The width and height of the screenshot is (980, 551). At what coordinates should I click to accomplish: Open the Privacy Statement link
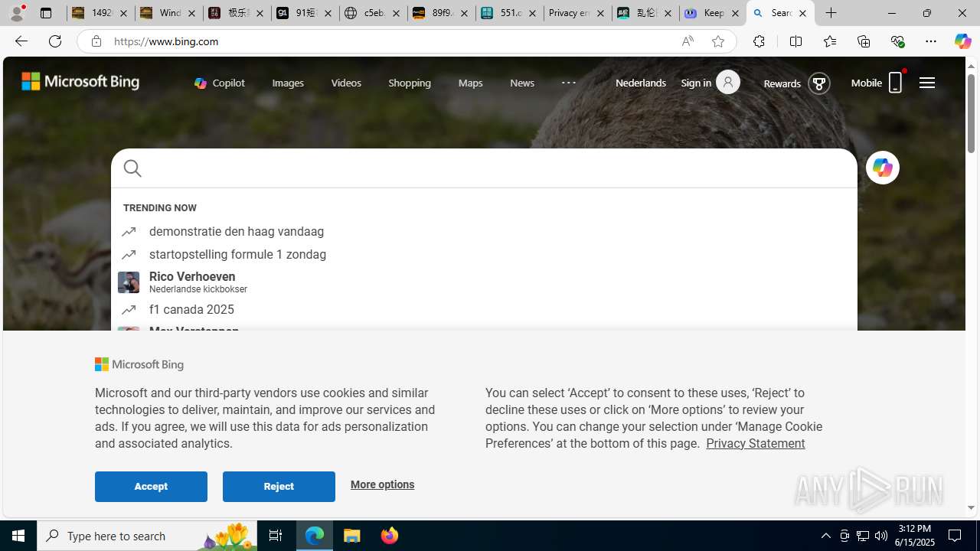point(755,443)
